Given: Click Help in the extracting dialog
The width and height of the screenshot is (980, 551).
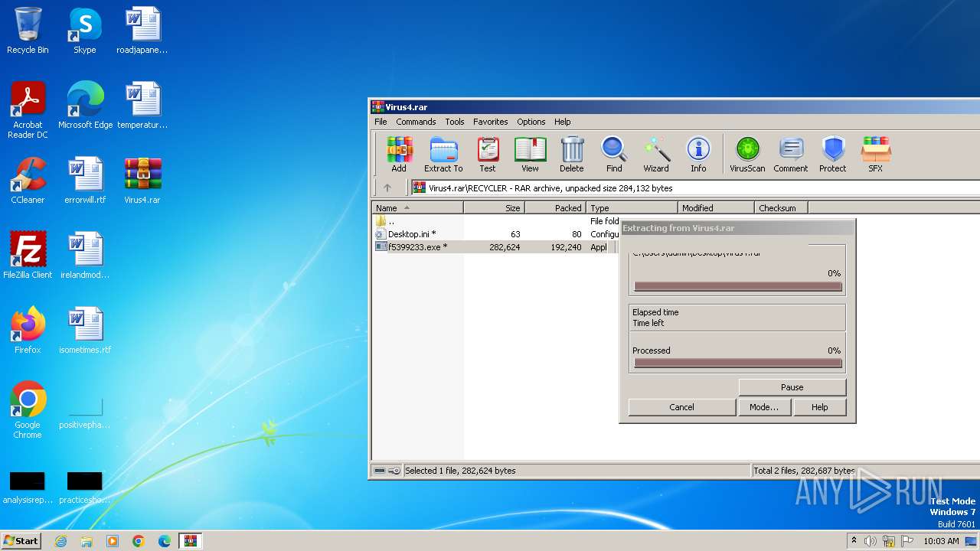Looking at the screenshot, I should click(x=820, y=407).
